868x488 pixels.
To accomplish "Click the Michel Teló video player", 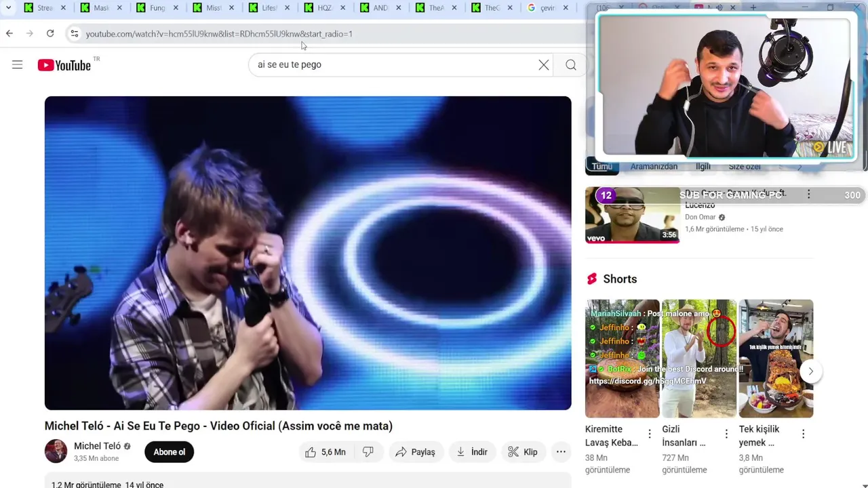I will (x=308, y=253).
